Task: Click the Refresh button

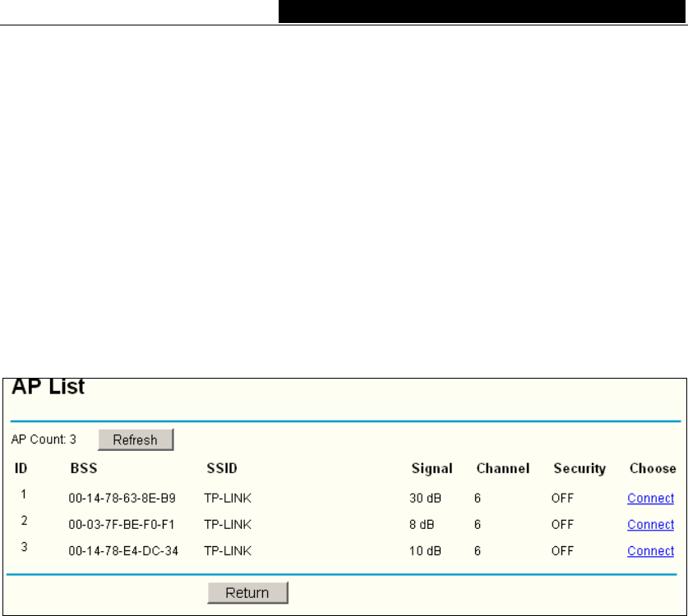Action: pyautogui.click(x=136, y=439)
